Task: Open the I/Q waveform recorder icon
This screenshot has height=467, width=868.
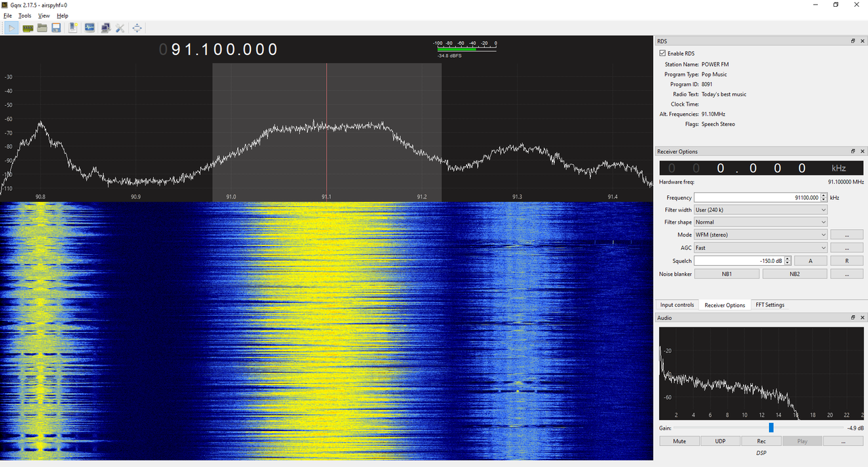Action: (90, 28)
